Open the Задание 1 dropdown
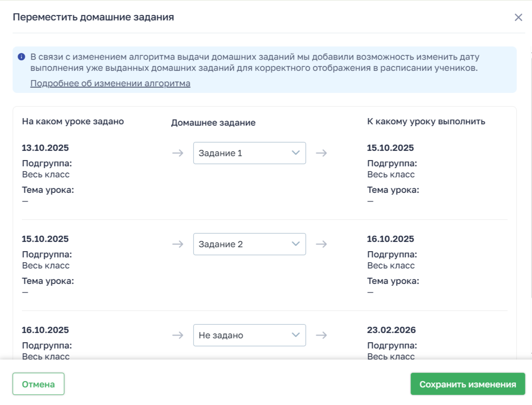Image resolution: width=532 pixels, height=405 pixels. pyautogui.click(x=249, y=153)
